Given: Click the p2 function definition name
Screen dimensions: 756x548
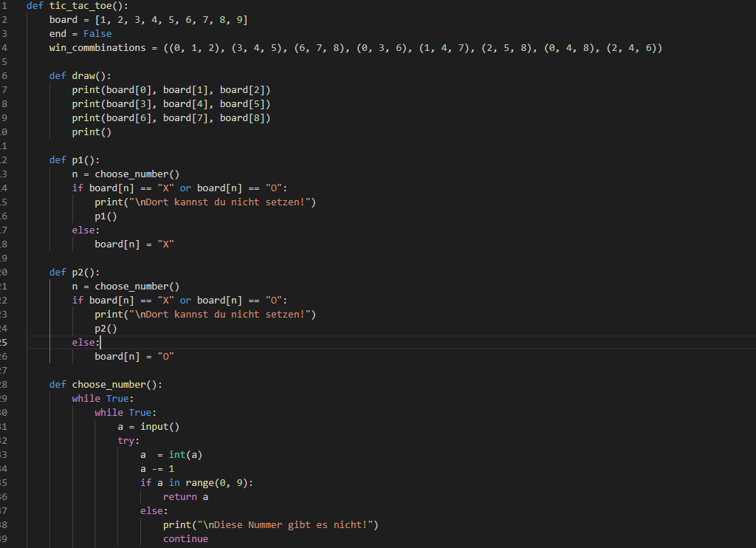Looking at the screenshot, I should click(80, 272).
